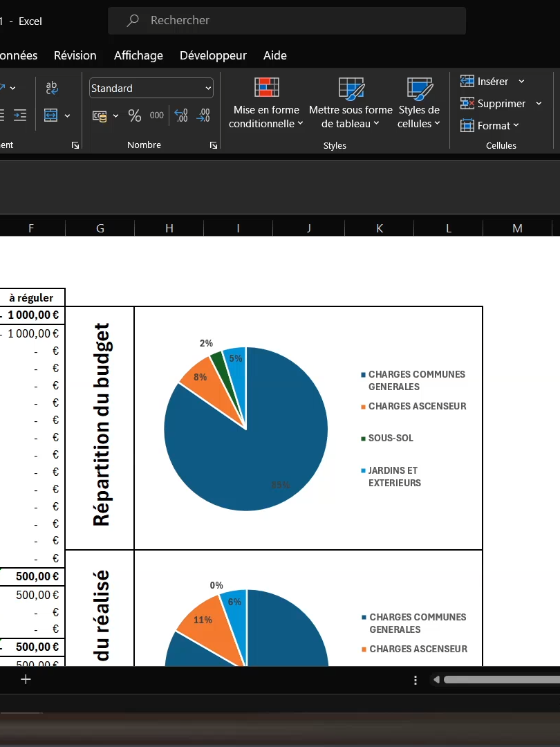Click sheet tab options three dots
This screenshot has height=747, width=560.
coord(416,680)
